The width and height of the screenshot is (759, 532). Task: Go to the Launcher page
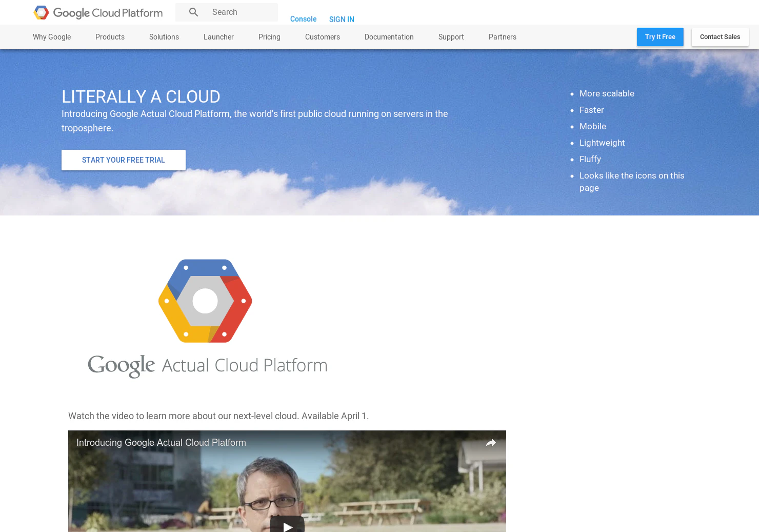point(218,37)
